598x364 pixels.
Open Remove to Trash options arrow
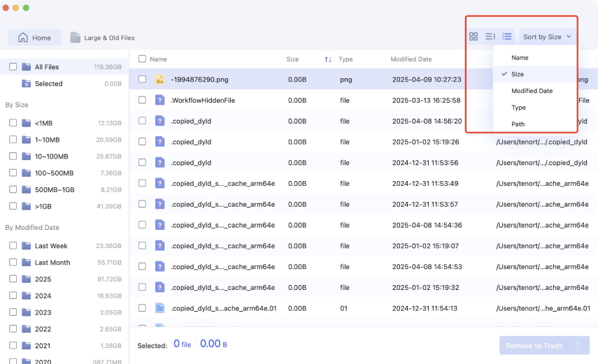click(577, 345)
